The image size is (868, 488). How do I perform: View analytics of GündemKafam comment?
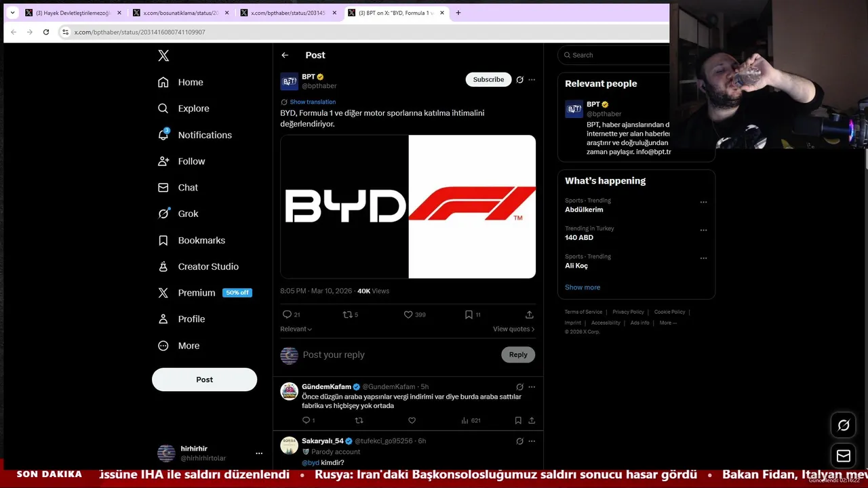pos(471,420)
